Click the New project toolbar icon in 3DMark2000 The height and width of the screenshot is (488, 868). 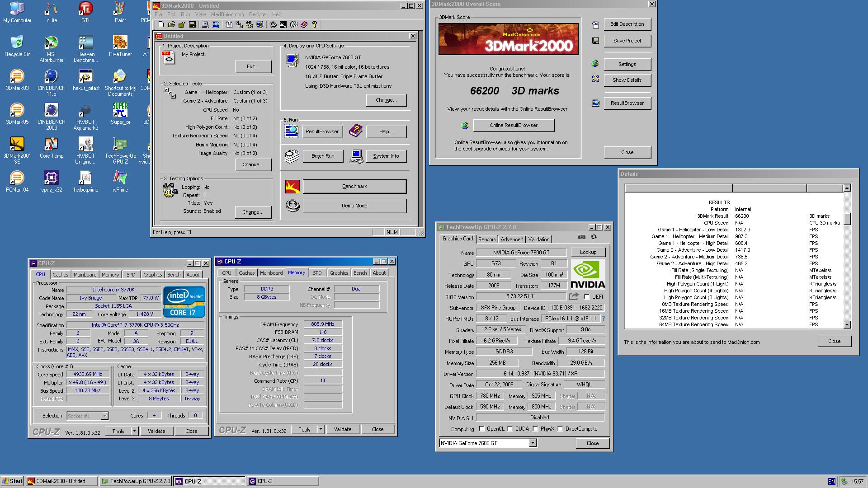(161, 24)
